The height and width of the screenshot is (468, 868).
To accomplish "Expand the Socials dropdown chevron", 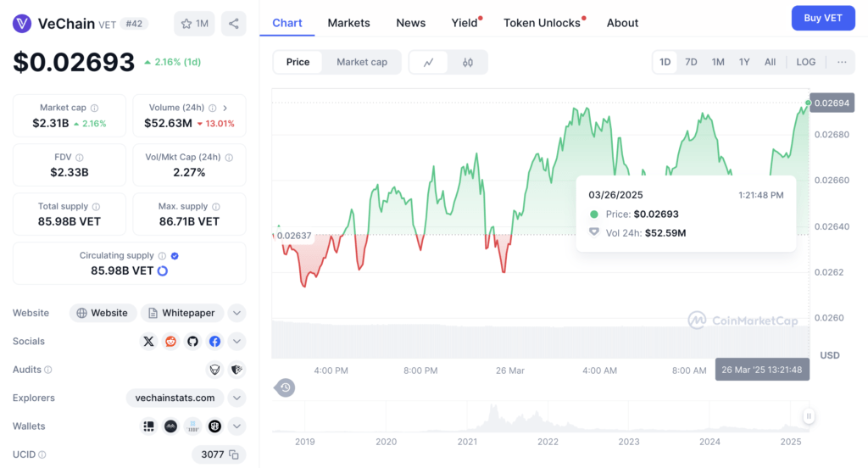I will coord(237,341).
